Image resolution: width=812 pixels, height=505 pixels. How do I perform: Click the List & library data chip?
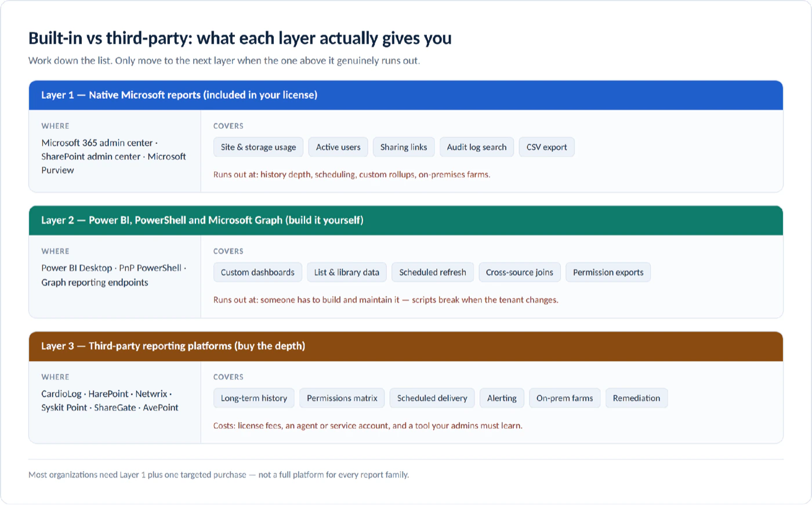tap(347, 272)
